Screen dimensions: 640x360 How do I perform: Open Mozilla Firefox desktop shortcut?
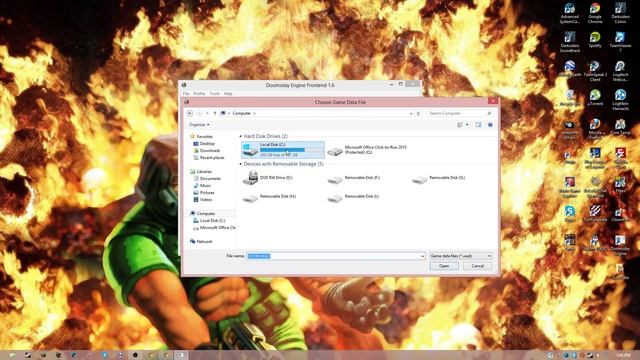pos(595,129)
